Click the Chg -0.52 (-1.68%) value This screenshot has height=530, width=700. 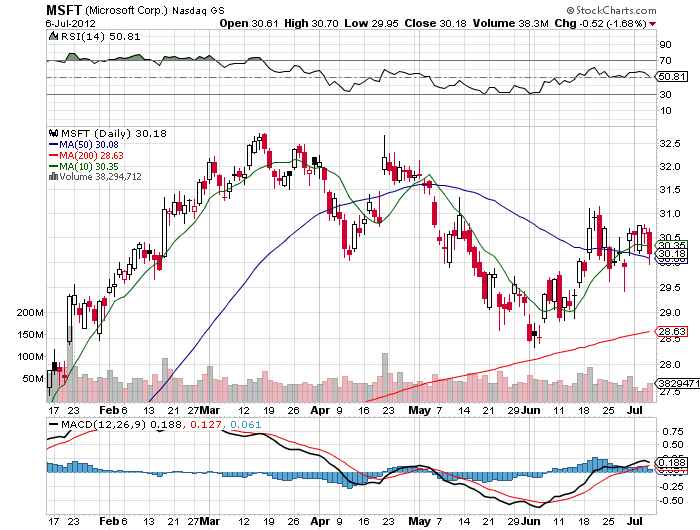pos(600,23)
